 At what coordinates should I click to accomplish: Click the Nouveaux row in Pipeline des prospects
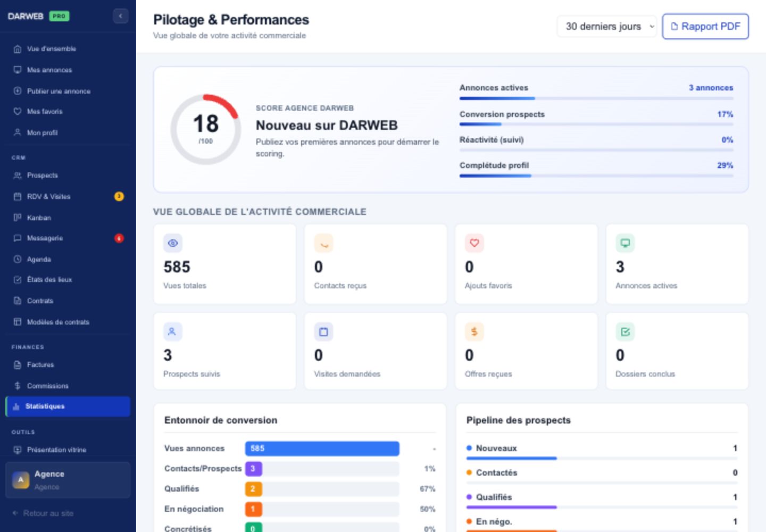click(x=602, y=451)
